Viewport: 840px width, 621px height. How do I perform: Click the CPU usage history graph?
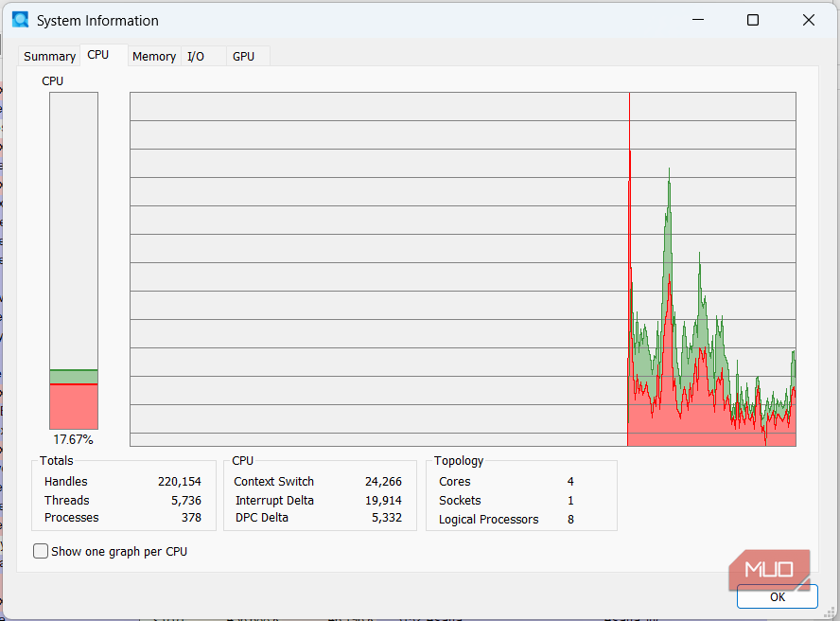point(463,269)
